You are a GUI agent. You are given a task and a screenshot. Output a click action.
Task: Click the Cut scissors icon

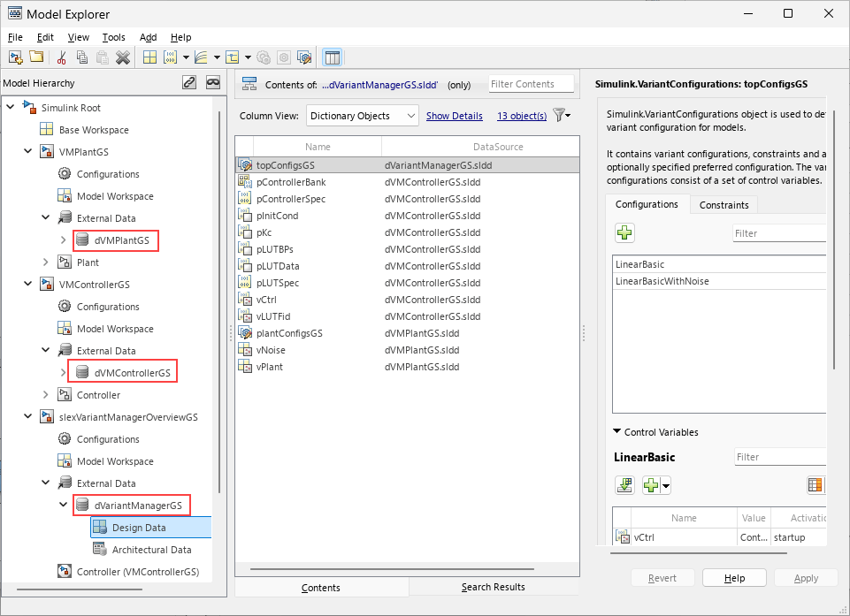(x=61, y=57)
